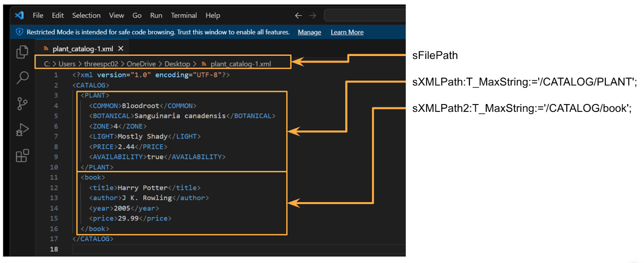Click the version 1.0 attribute
This screenshot has width=644, height=263.
[124, 75]
